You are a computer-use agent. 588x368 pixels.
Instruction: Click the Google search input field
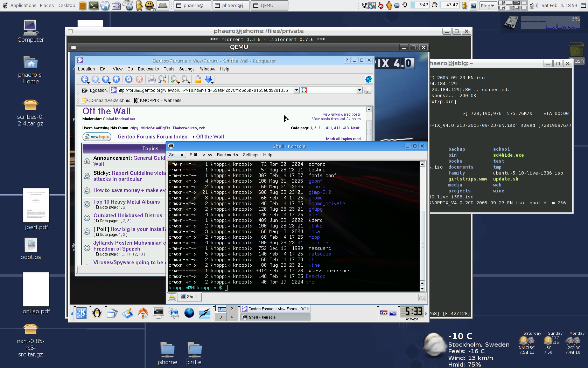[x=331, y=90]
